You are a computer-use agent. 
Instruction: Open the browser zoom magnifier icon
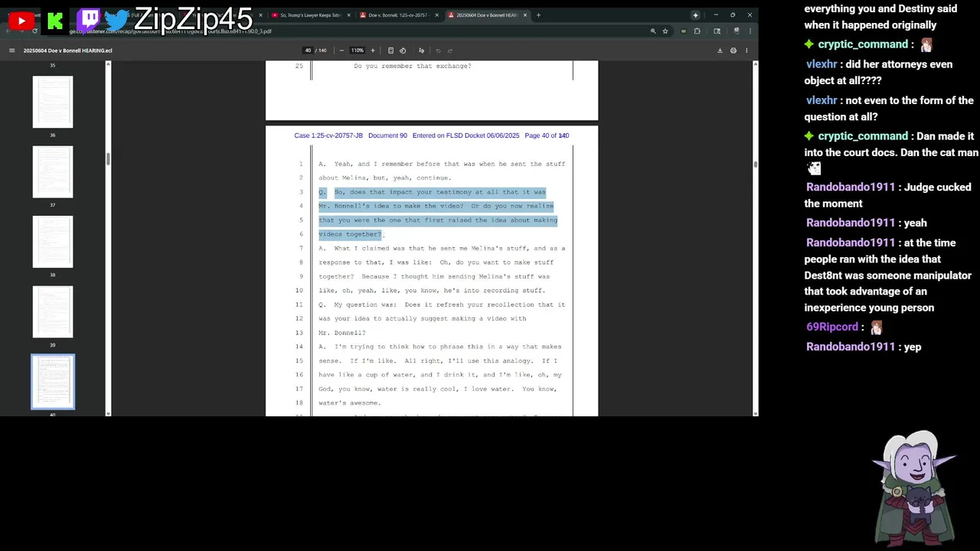coord(653,31)
